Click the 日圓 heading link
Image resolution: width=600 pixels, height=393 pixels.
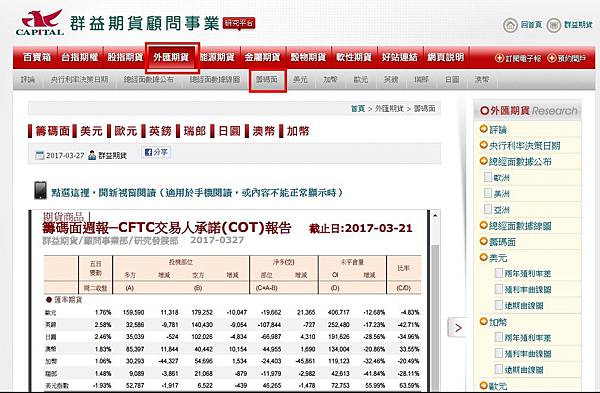pyautogui.click(x=229, y=131)
